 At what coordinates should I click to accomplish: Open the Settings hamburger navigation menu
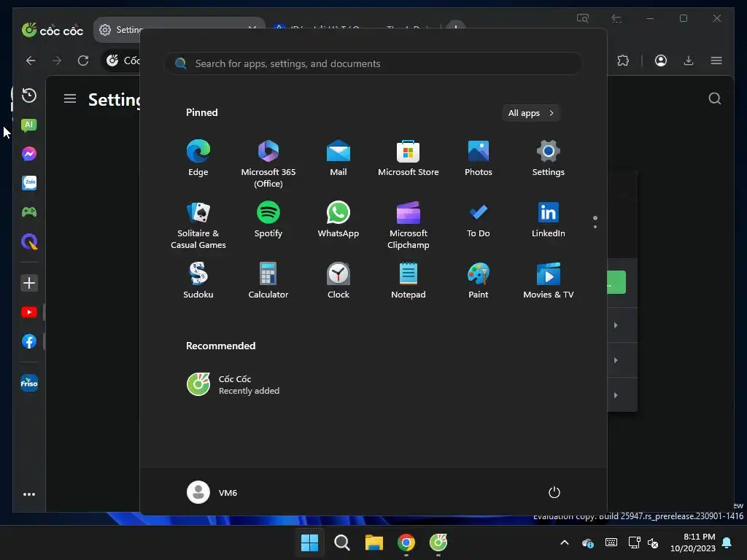pos(70,98)
